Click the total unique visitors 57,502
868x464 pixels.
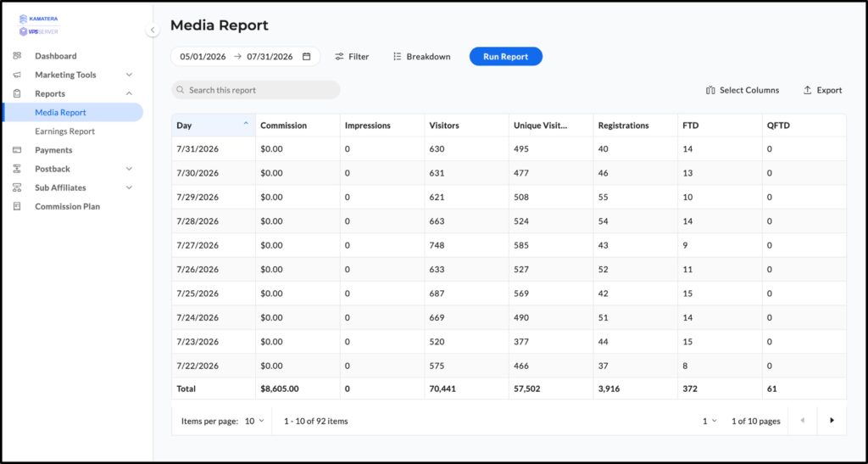pos(527,389)
